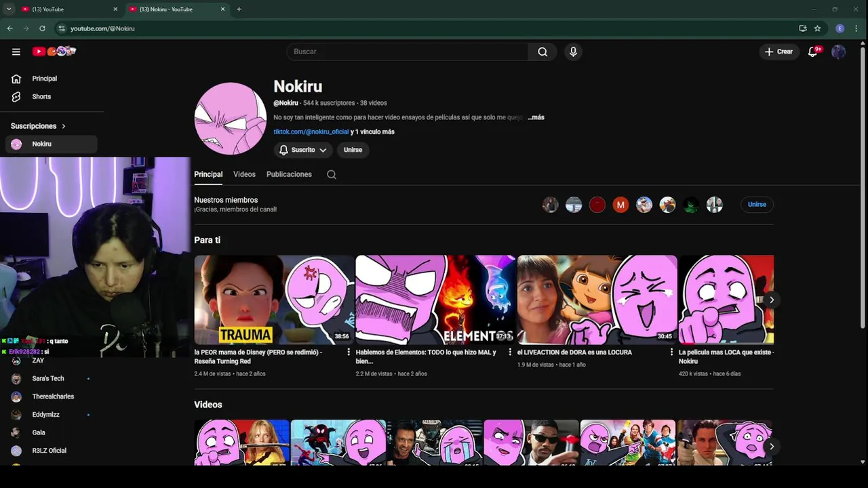Select the Principal channel tab
The width and height of the screenshot is (868, 488).
(x=208, y=174)
